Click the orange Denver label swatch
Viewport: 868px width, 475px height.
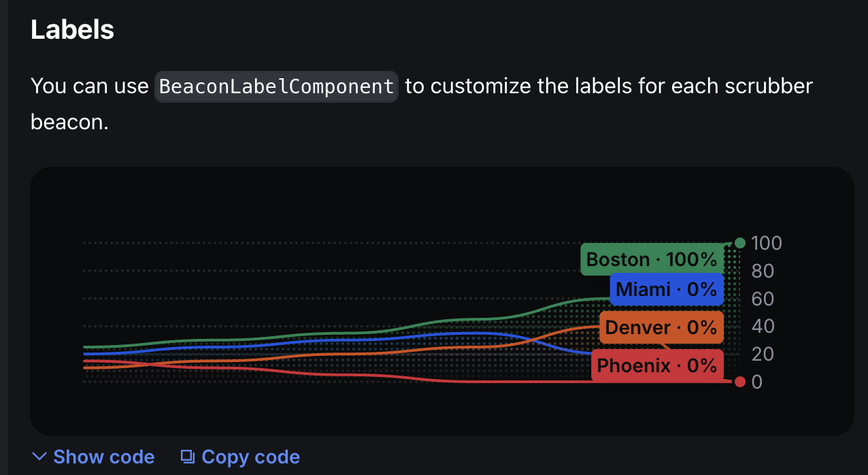point(661,327)
